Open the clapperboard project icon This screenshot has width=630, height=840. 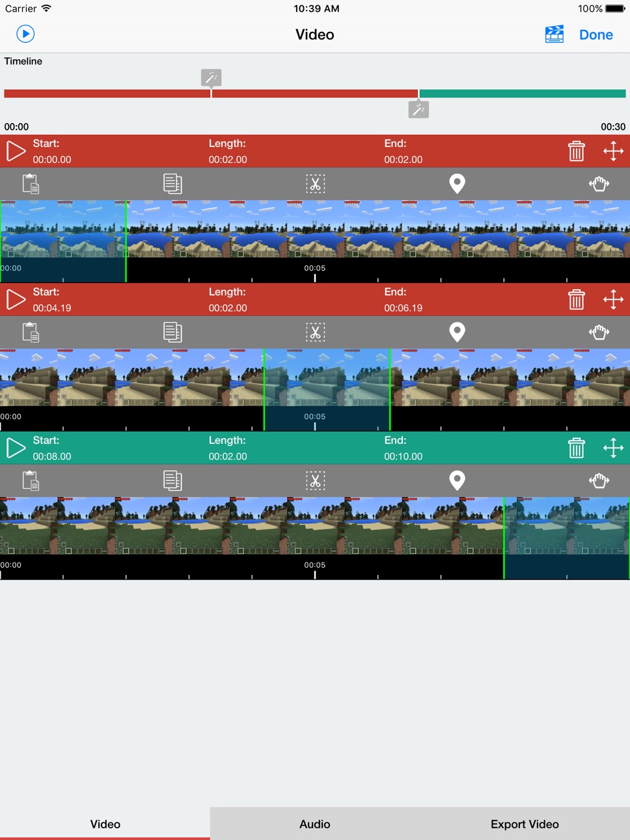click(x=555, y=34)
